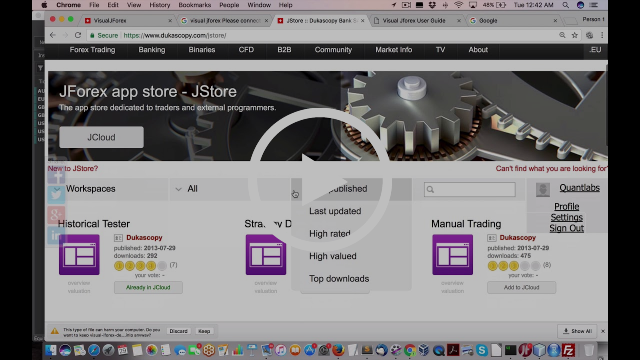Close the downloads bar

tap(603, 331)
